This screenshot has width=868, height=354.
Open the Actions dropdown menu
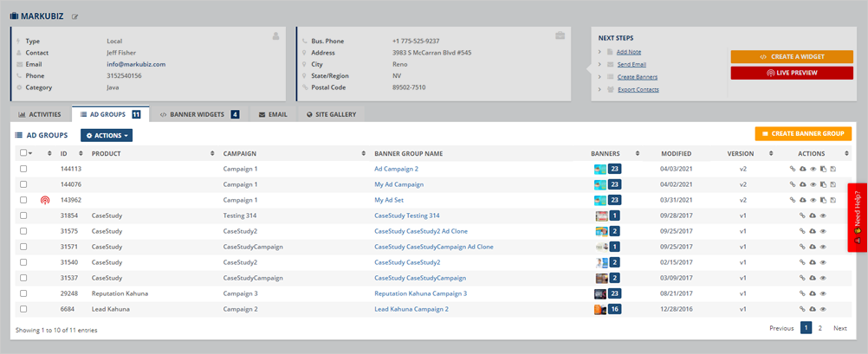pos(107,135)
